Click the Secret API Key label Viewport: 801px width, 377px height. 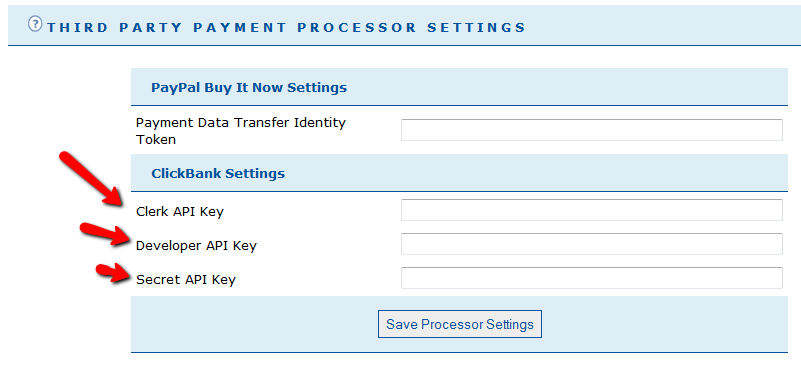point(185,280)
